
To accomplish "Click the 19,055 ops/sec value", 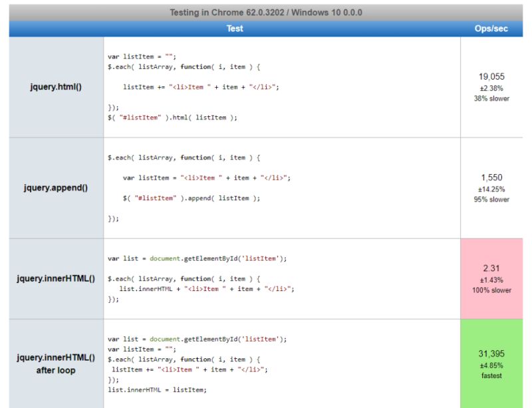I will click(491, 76).
